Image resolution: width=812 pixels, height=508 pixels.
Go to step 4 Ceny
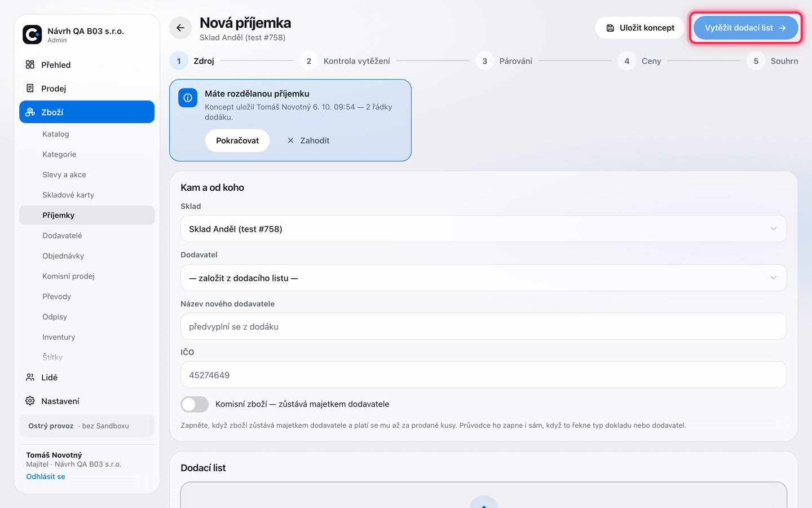639,61
